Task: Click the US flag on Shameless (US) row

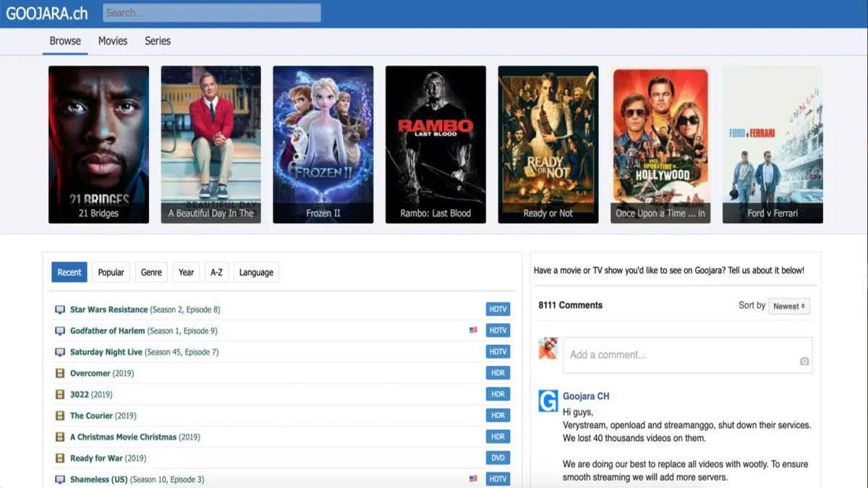Action: [473, 479]
